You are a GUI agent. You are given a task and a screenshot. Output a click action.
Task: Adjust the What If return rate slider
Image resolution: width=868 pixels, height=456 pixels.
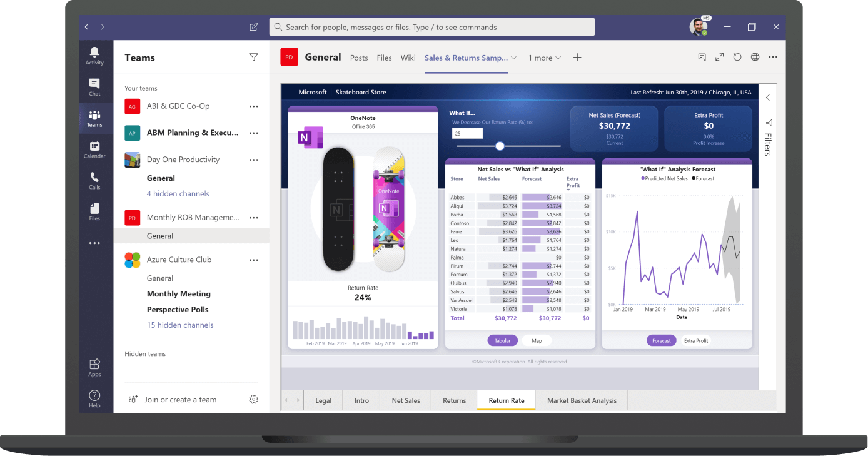coord(499,146)
